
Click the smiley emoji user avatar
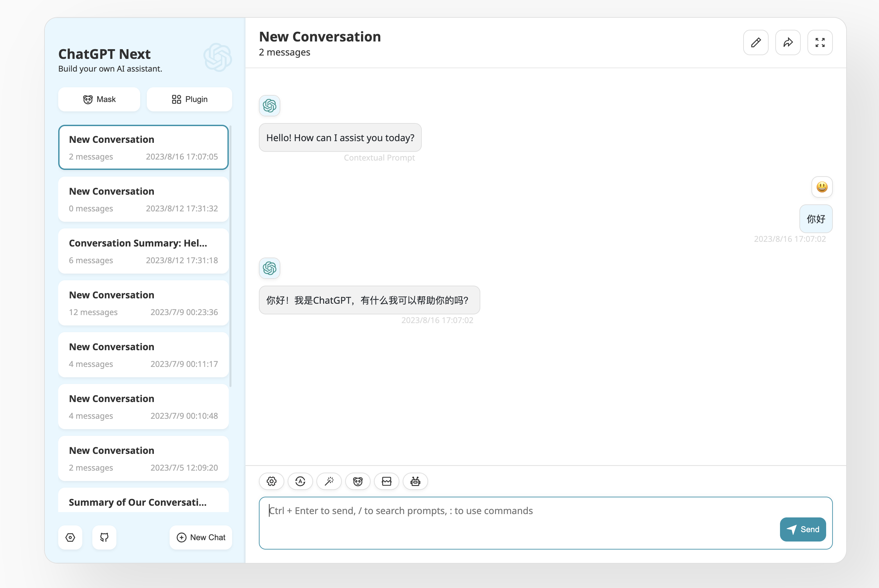(822, 187)
